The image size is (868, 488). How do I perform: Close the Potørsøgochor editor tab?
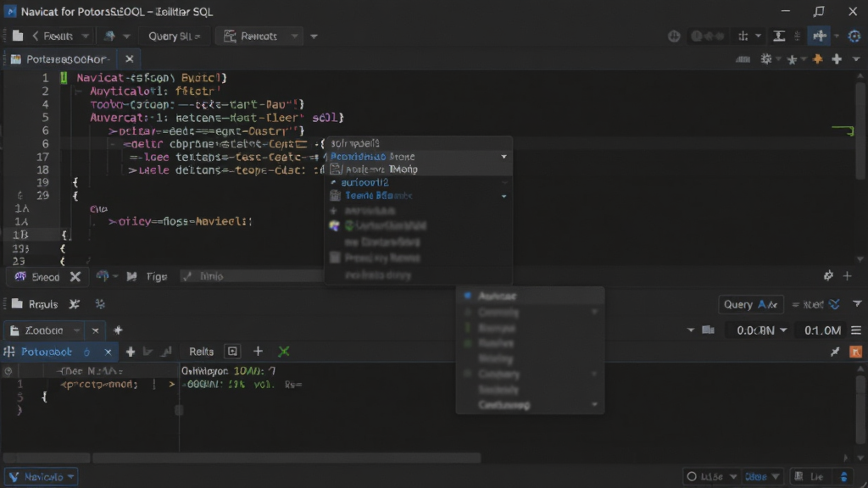[x=129, y=58]
